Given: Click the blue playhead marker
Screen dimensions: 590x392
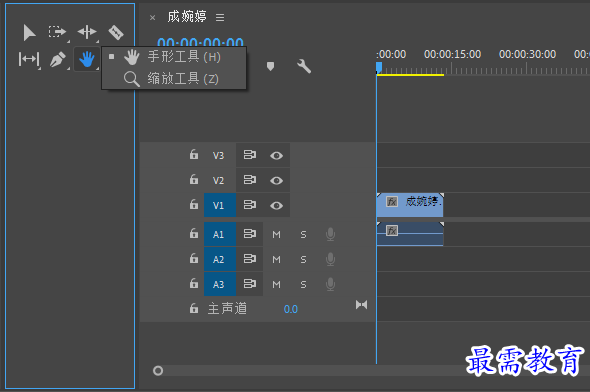Looking at the screenshot, I should (x=379, y=67).
